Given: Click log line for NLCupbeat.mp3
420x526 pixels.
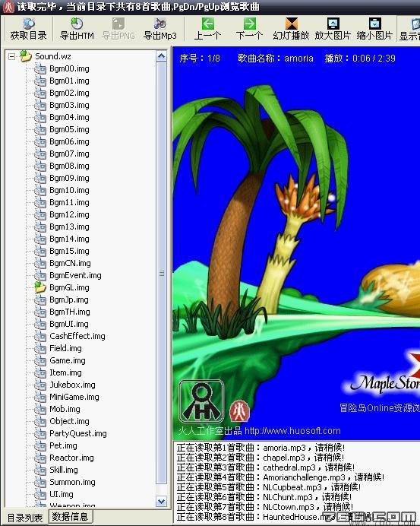Looking at the screenshot, I should tap(269, 487).
